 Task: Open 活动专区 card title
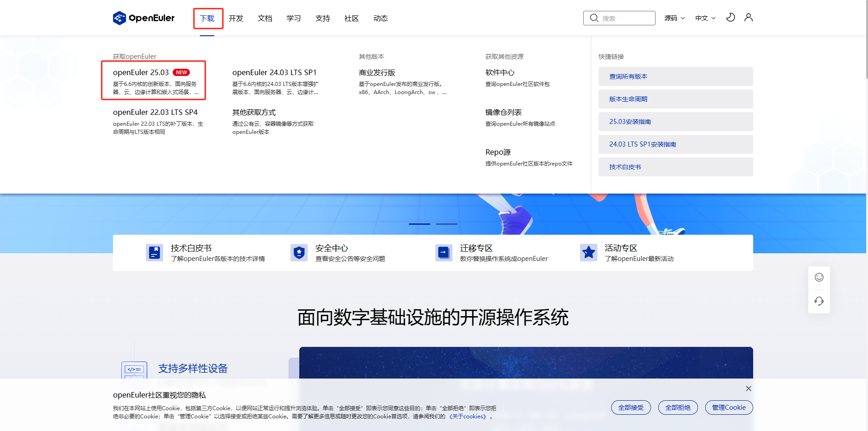(621, 248)
